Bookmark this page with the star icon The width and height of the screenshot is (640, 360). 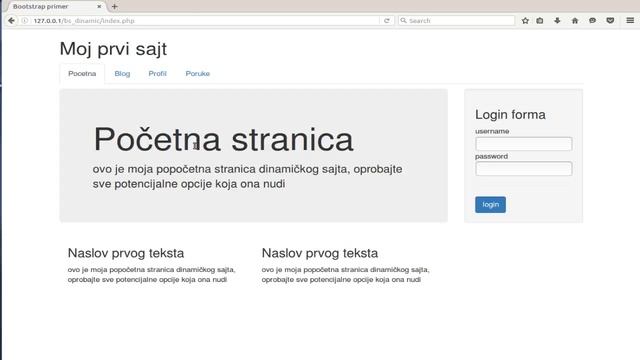pos(525,20)
